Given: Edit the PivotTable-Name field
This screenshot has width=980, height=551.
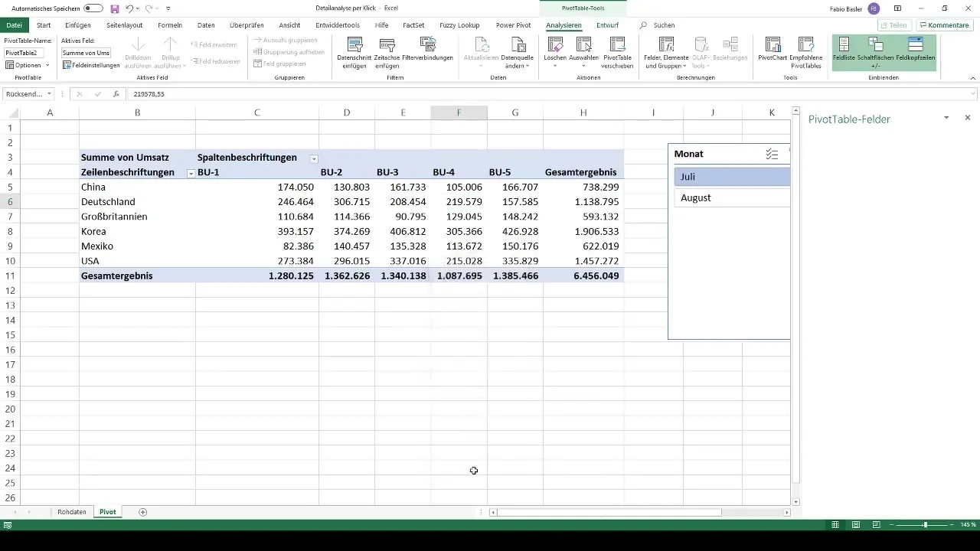Looking at the screenshot, I should click(25, 53).
